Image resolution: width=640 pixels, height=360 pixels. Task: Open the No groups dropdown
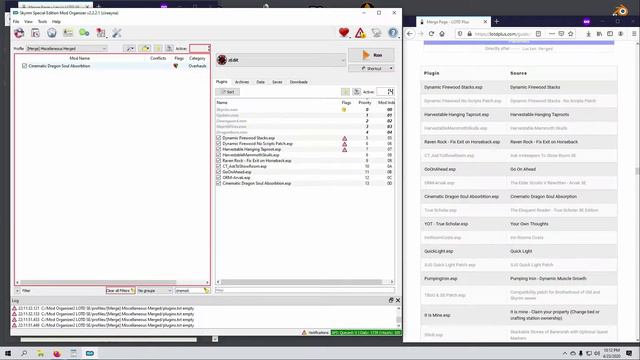click(x=154, y=291)
